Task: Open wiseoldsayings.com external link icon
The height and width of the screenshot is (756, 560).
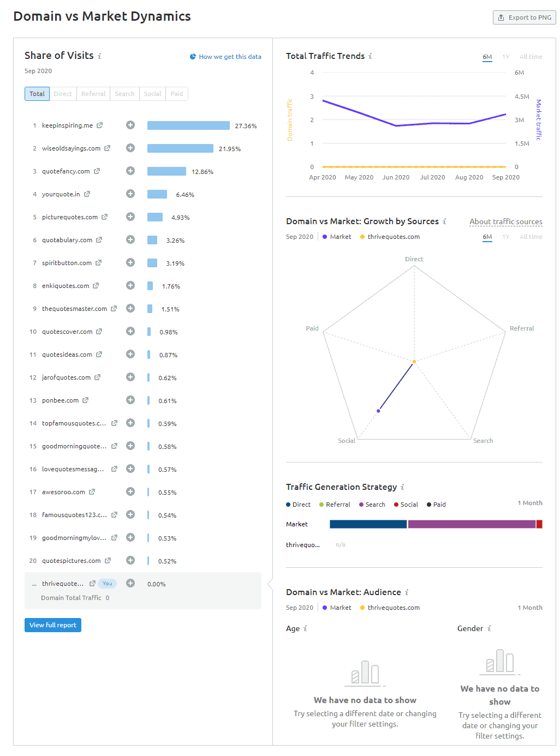Action: (x=108, y=148)
